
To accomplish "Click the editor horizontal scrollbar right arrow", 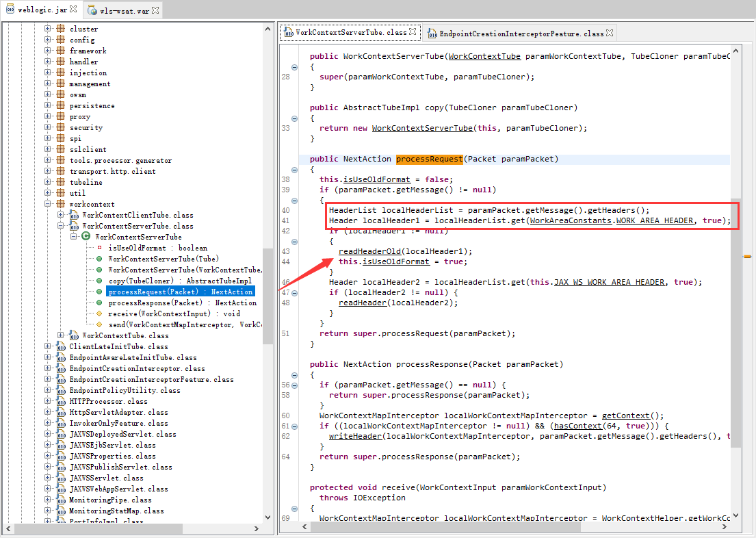I will tap(725, 527).
